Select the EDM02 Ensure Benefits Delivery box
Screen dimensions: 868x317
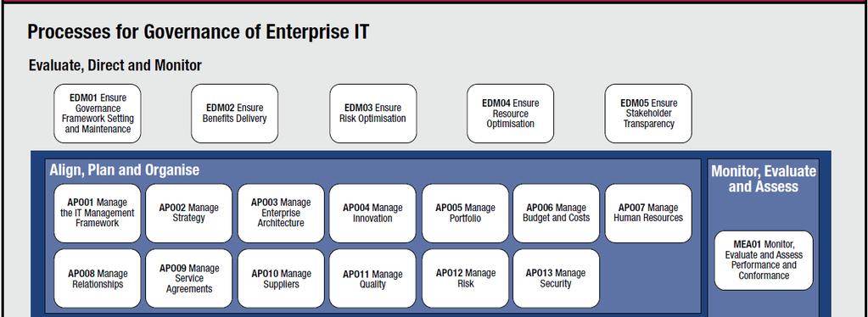[x=235, y=114]
